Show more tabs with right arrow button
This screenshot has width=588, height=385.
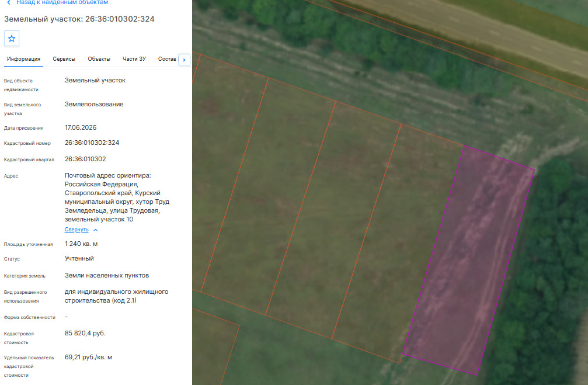pos(184,60)
